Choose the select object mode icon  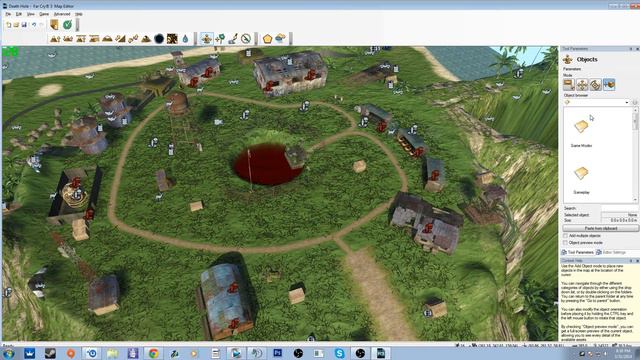click(x=569, y=84)
